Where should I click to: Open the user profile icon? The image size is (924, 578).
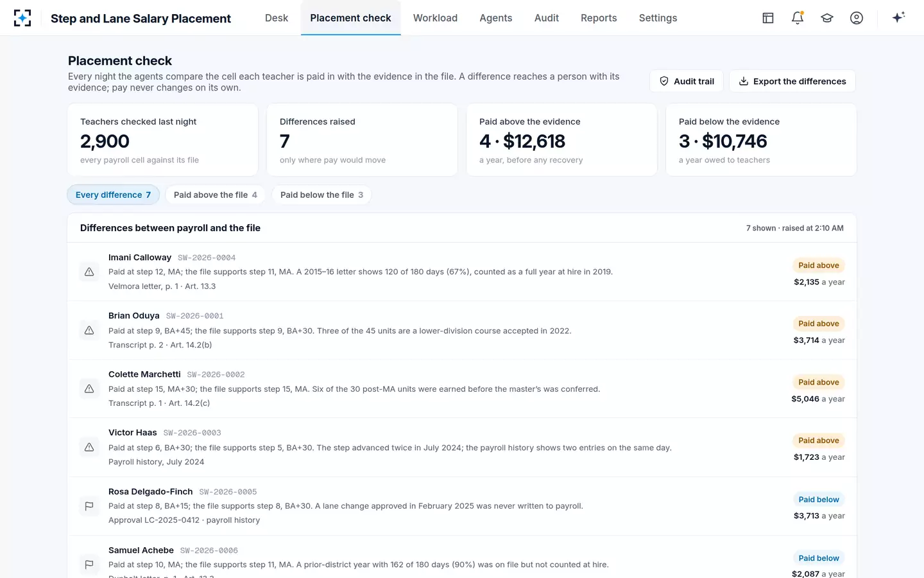[857, 18]
